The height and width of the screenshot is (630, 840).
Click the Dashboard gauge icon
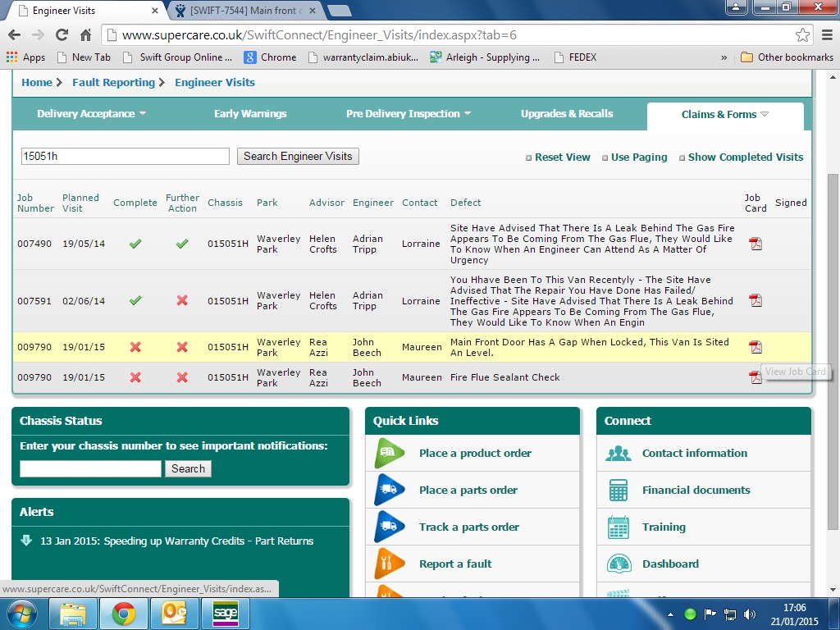pyautogui.click(x=619, y=564)
